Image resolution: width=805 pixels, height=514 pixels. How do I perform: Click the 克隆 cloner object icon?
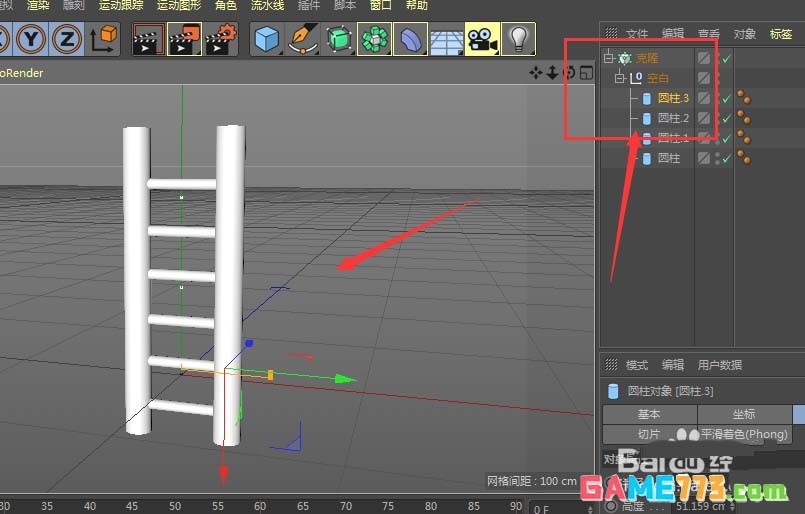click(x=625, y=58)
